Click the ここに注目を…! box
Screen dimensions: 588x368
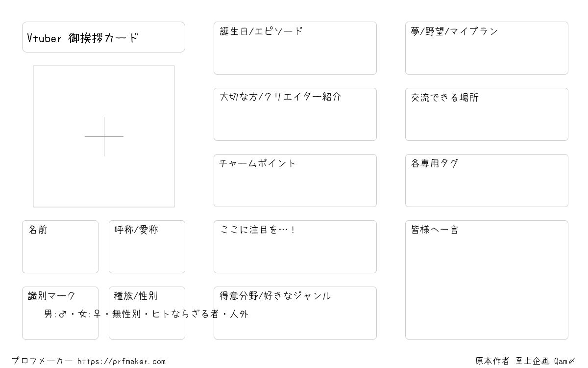[295, 247]
